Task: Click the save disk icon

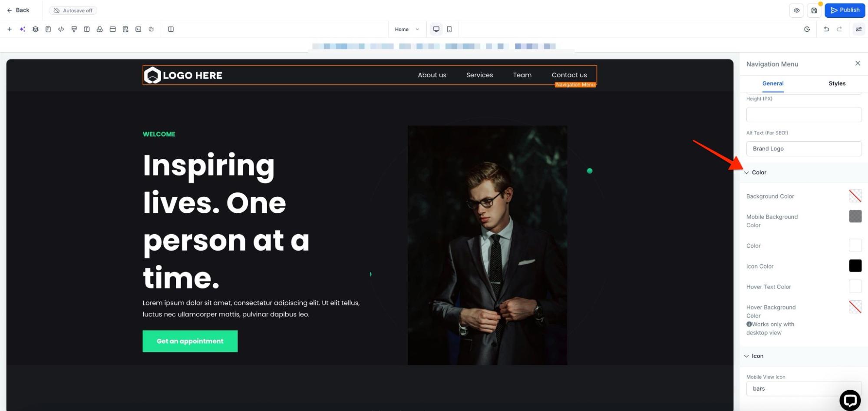Action: click(x=814, y=10)
